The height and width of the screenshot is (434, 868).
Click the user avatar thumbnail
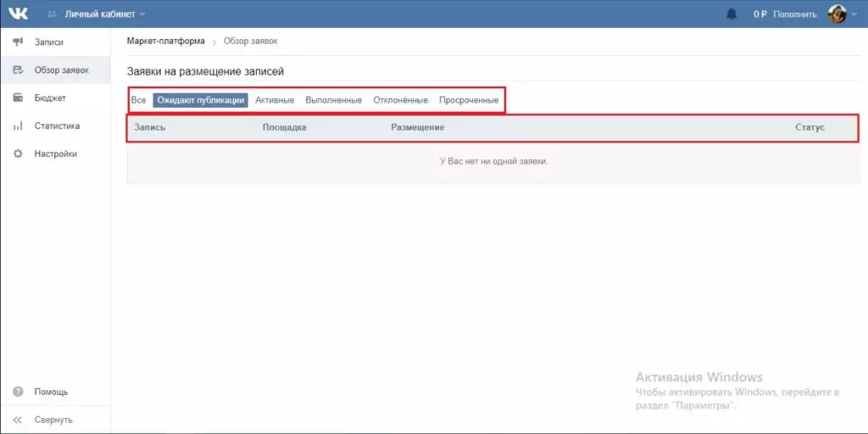(837, 14)
